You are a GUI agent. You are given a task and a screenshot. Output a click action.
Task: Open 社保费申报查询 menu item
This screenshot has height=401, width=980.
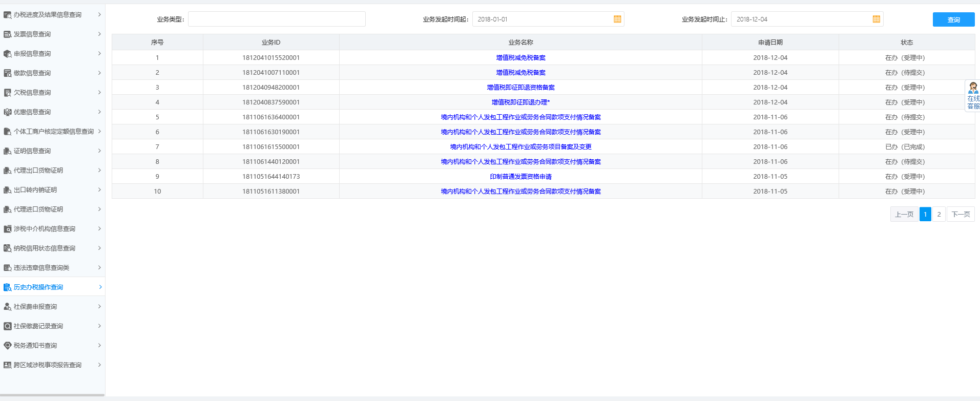pos(35,307)
